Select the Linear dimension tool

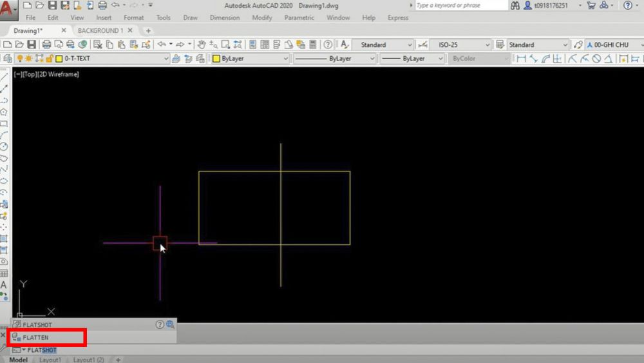pyautogui.click(x=521, y=59)
